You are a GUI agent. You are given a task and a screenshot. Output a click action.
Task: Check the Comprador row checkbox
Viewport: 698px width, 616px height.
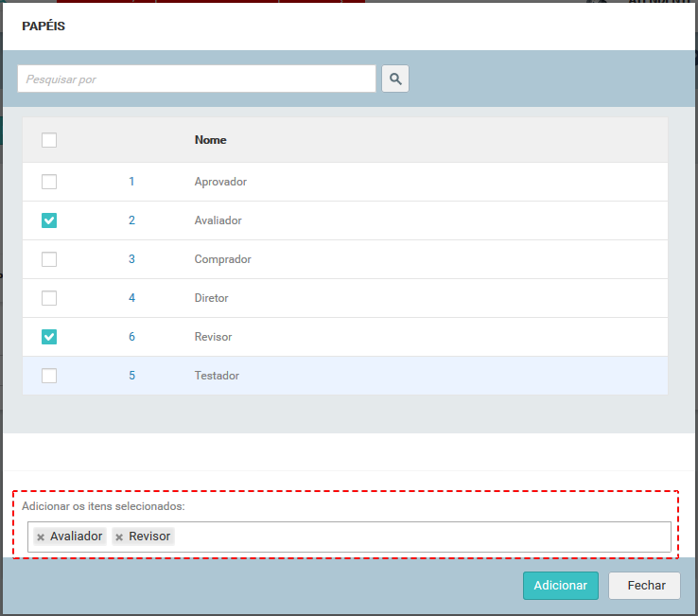49,259
